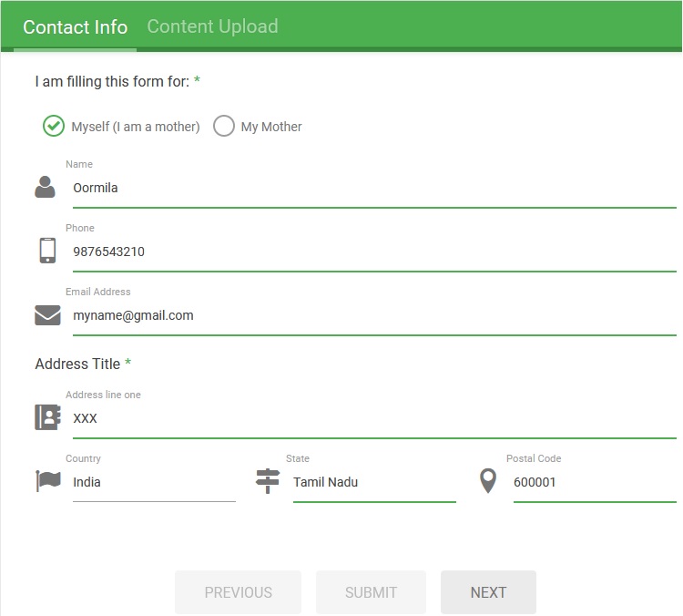Click the map pin icon beside Postal Code
Viewport: 683px width, 616px height.
(488, 481)
